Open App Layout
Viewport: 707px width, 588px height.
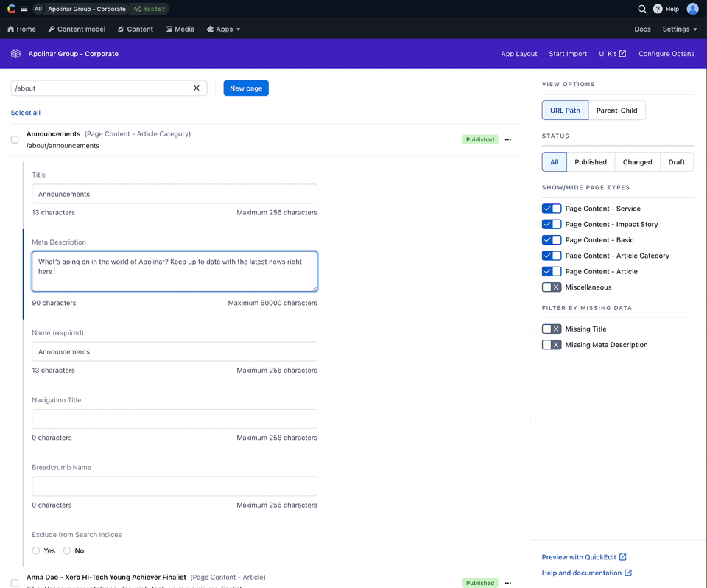pyautogui.click(x=519, y=54)
